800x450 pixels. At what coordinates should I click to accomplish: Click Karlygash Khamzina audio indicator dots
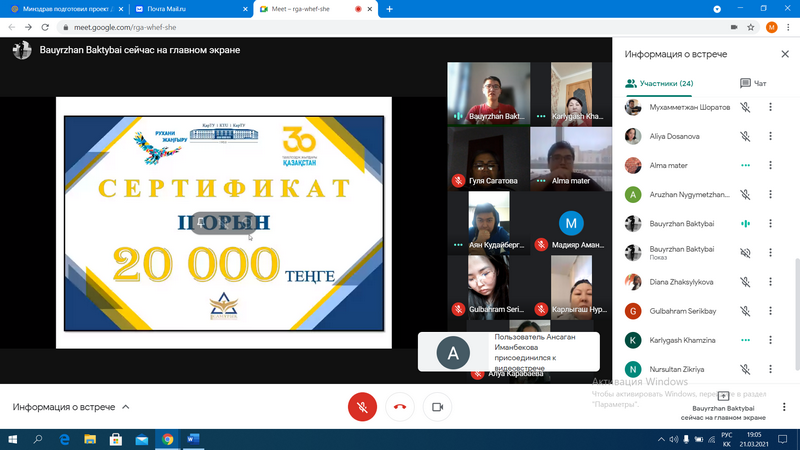tap(745, 340)
